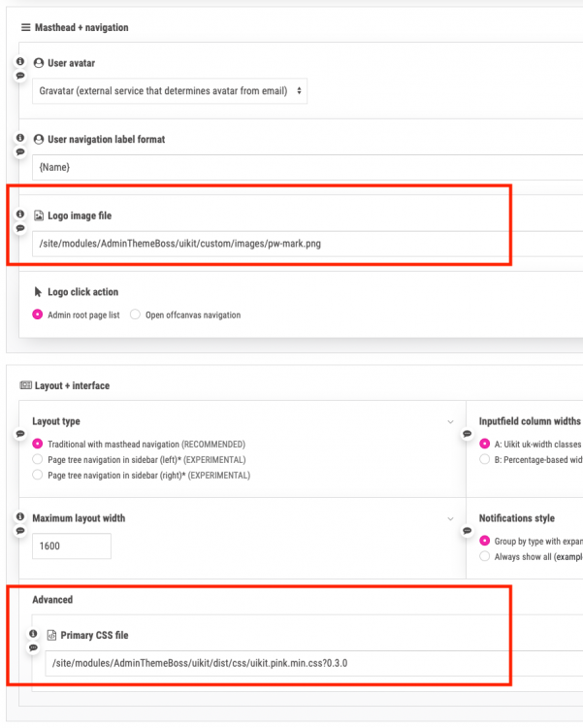Click the info icon beside User navigation label format

tap(20, 138)
